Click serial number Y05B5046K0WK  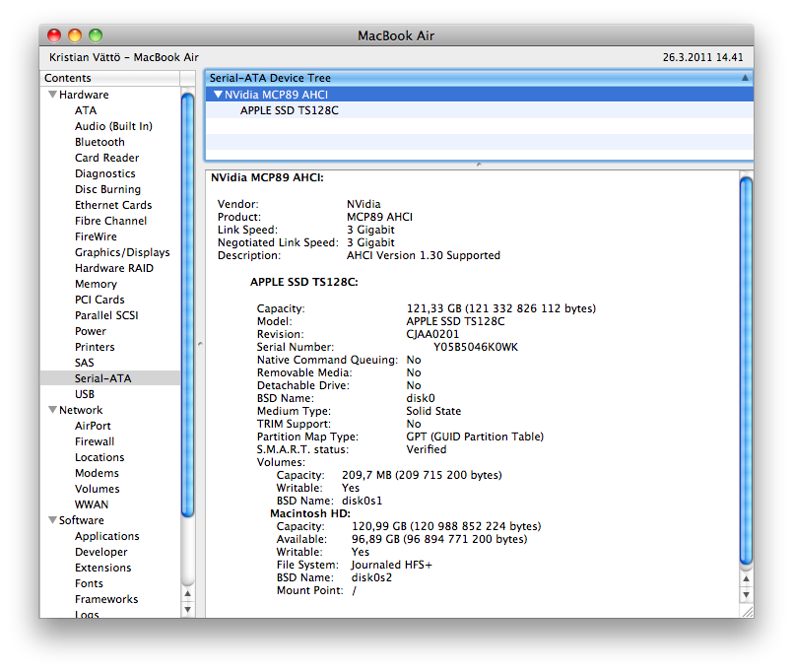[x=476, y=347]
